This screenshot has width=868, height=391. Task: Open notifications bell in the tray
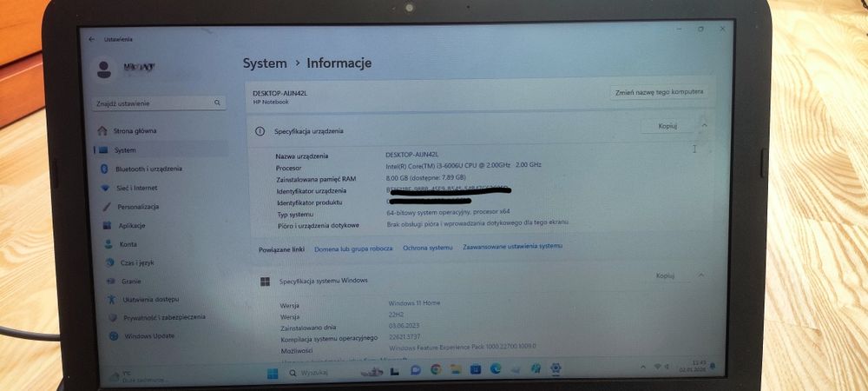[713, 366]
